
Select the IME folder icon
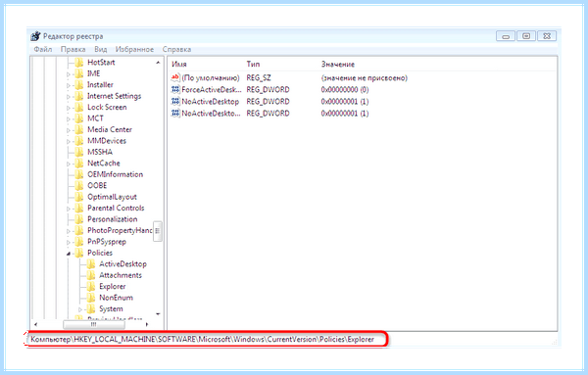click(79, 73)
